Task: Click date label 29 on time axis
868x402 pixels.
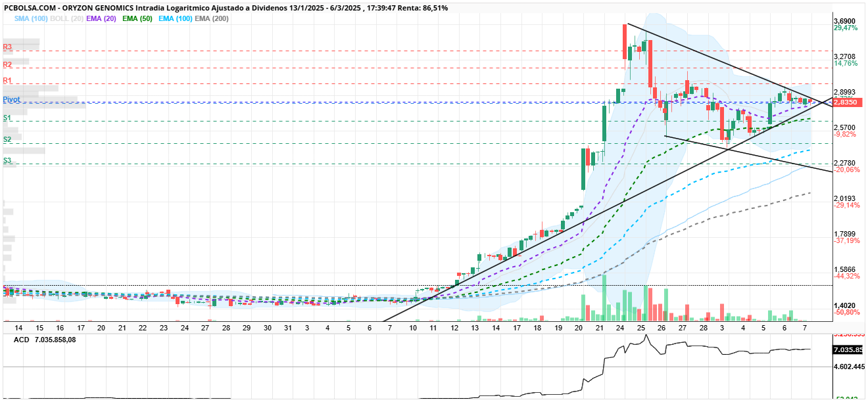Action: click(x=246, y=327)
